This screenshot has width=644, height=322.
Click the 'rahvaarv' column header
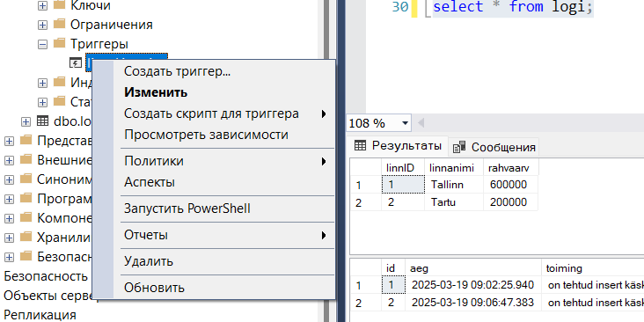511,167
